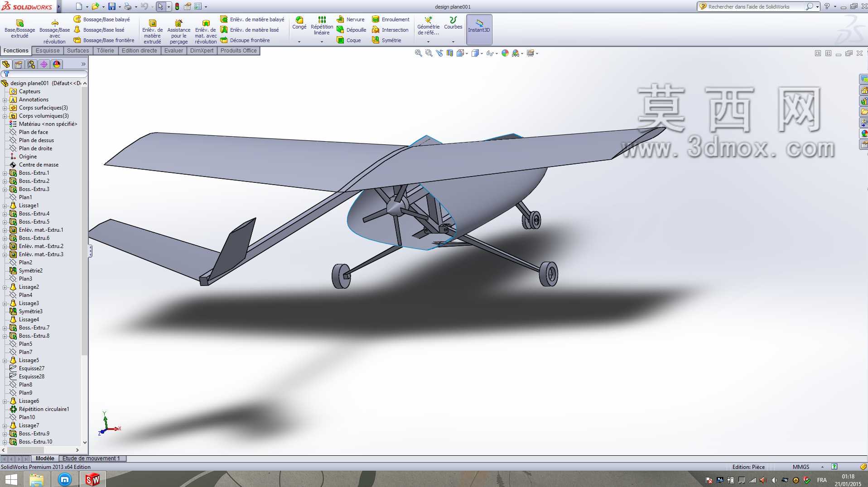The width and height of the screenshot is (868, 487).
Task: Select Enlèv. de matière lissé tool
Action: [x=250, y=30]
